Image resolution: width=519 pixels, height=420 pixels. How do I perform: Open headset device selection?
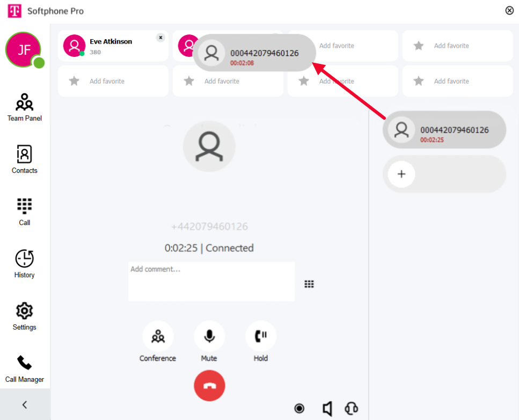(352, 408)
